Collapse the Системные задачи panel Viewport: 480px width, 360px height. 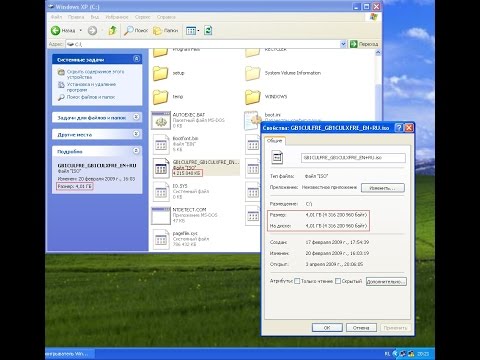pyautogui.click(x=136, y=59)
